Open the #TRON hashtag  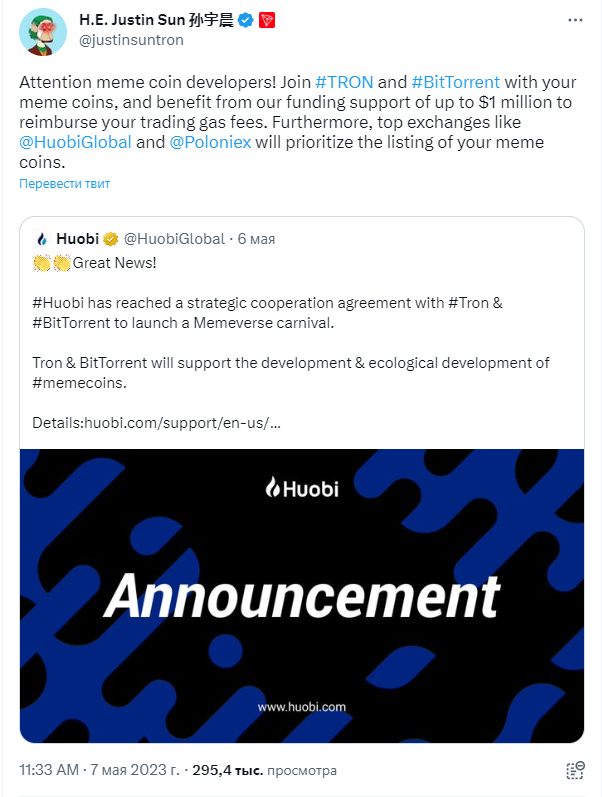[x=345, y=83]
